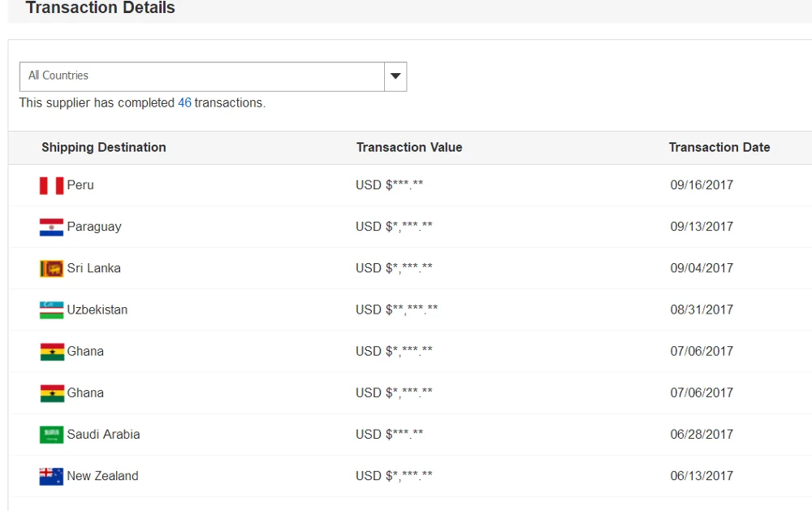812x511 pixels.
Task: Select the Shipping Destination column header
Action: pyautogui.click(x=104, y=147)
